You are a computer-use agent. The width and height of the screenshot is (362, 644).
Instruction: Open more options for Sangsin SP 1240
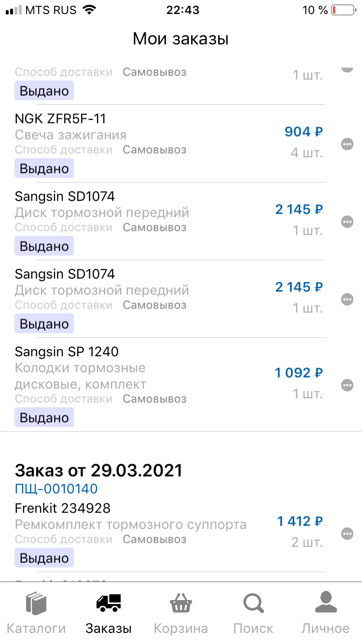[347, 385]
